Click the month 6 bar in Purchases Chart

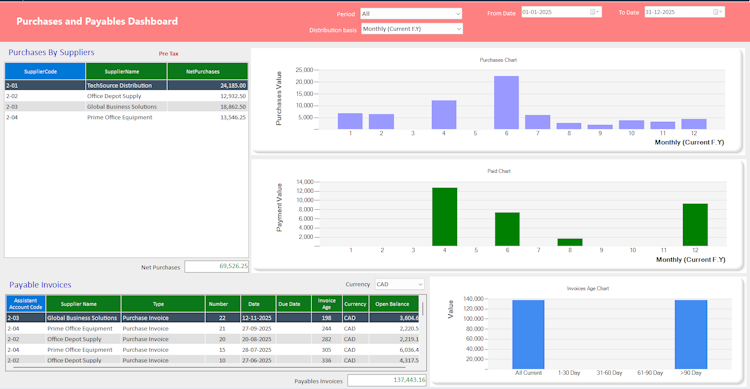point(507,102)
